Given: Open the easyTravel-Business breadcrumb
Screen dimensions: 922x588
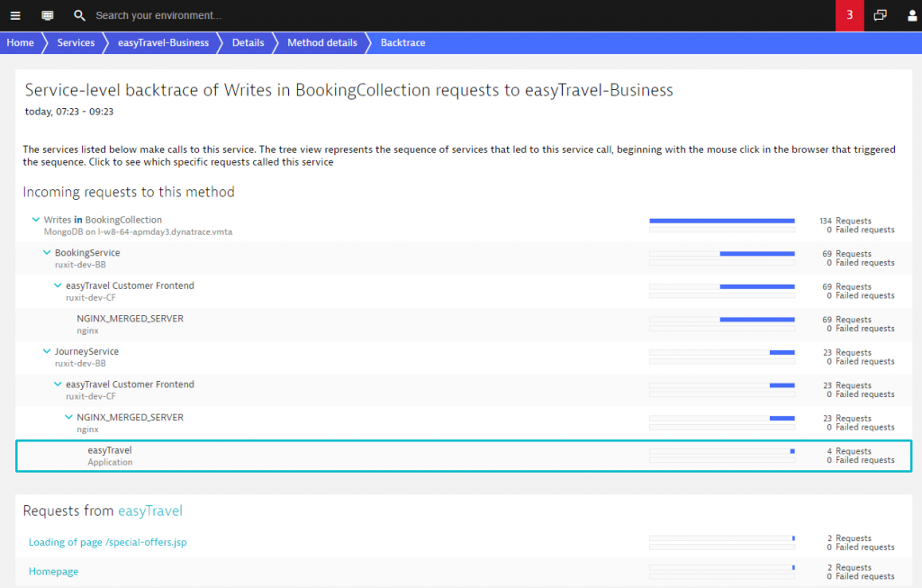Looking at the screenshot, I should 164,42.
